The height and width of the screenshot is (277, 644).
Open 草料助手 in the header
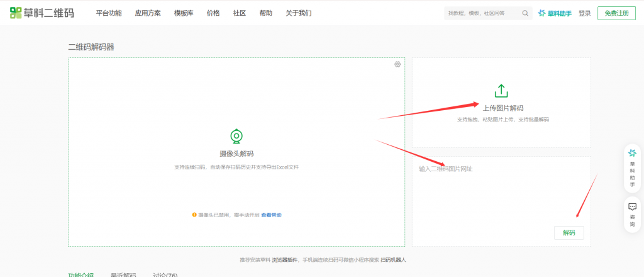[555, 13]
